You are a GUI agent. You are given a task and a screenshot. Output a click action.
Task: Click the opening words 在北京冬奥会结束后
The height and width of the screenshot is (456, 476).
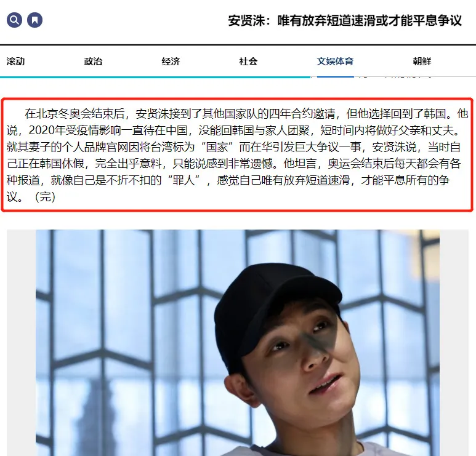pyautogui.click(x=75, y=114)
